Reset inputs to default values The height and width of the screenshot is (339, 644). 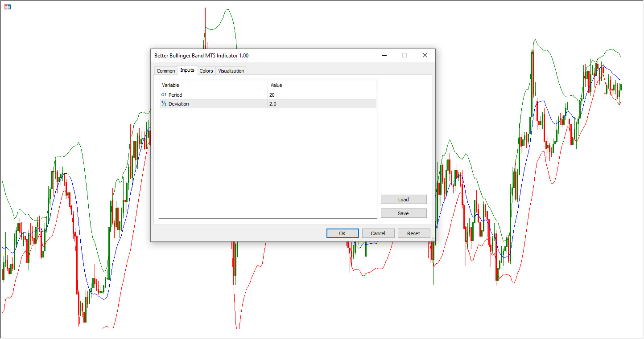tap(413, 233)
